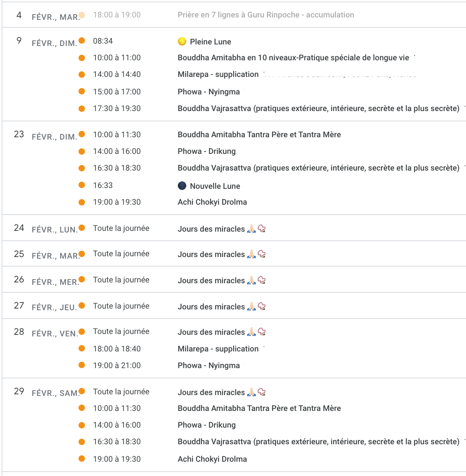Image resolution: width=466 pixels, height=476 pixels.
Task: Select the date number 28
Action: [19, 332]
